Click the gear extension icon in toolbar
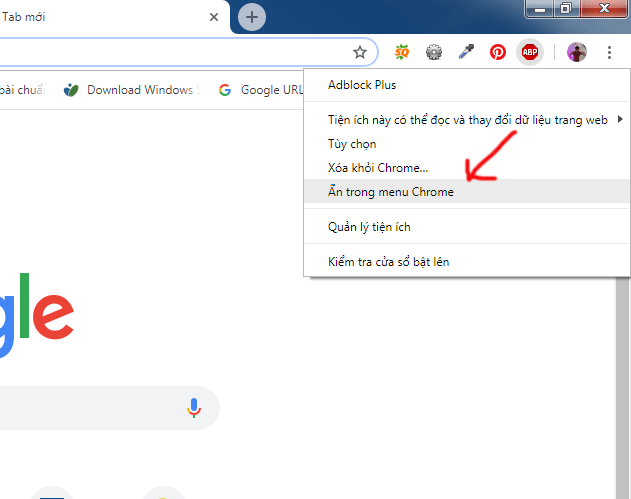Viewport: 631px width, 499px height. (x=434, y=52)
